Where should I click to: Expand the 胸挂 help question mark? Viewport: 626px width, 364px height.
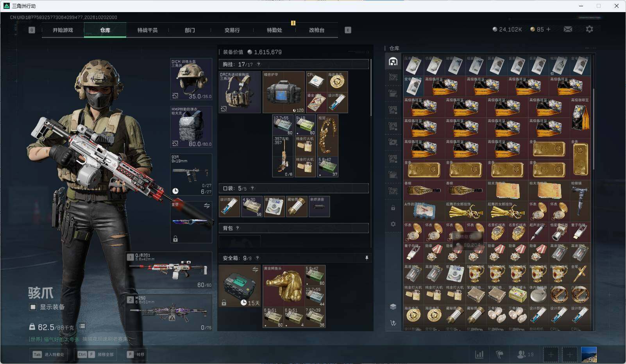click(258, 64)
